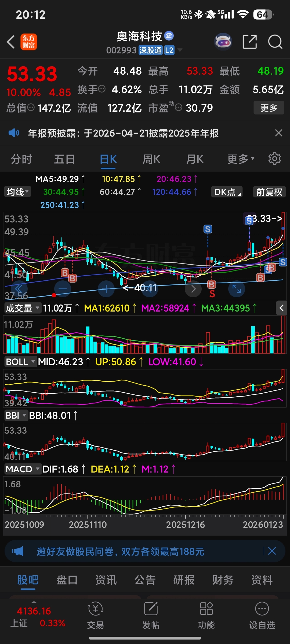Screen dimensions: 290x644
Task: Open BBI indicator dropdown
Action: [16, 415]
